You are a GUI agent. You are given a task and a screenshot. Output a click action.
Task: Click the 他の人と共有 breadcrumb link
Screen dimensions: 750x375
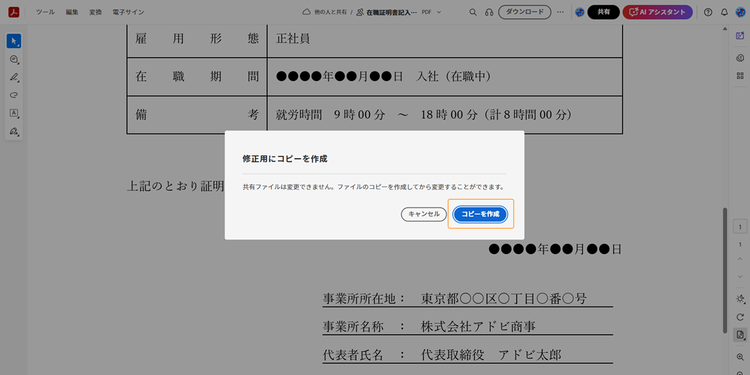330,12
